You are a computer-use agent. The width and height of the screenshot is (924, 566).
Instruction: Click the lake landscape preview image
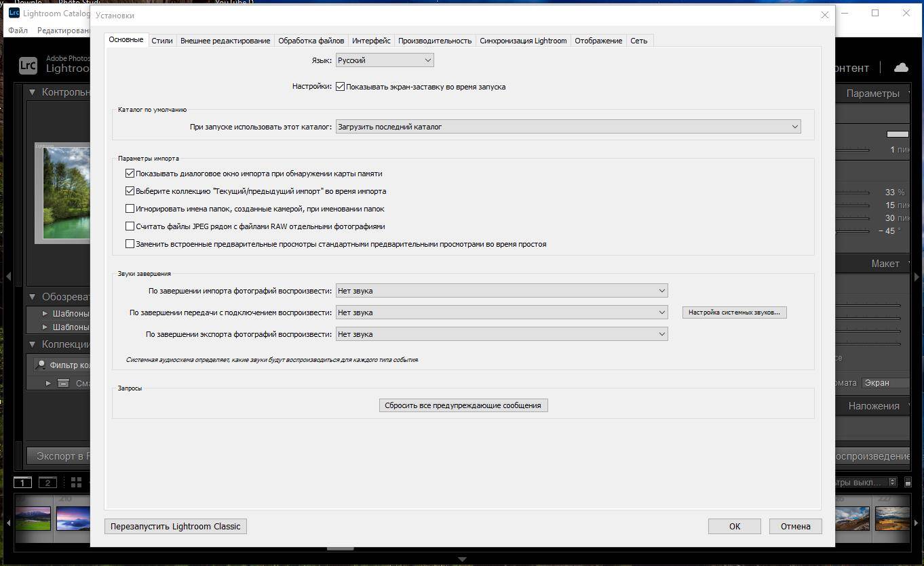pyautogui.click(x=66, y=193)
